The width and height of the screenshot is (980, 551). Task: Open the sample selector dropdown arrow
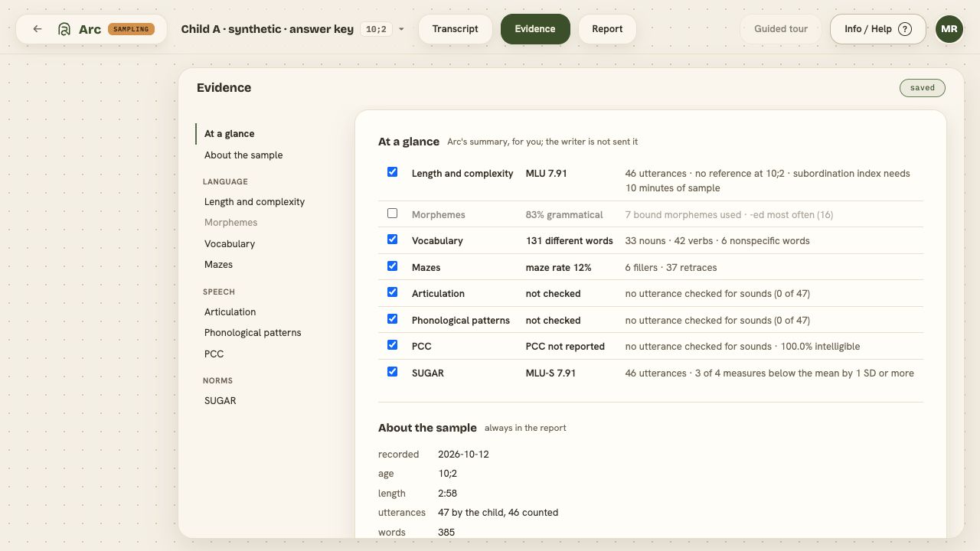point(401,29)
